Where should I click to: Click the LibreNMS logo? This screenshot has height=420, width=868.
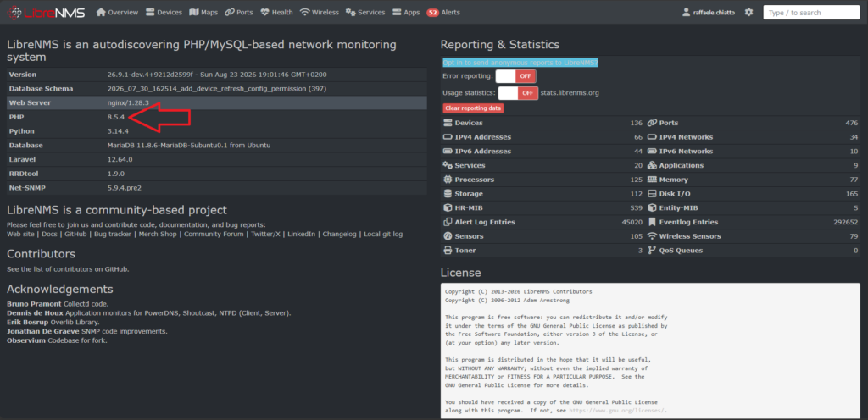tap(46, 12)
